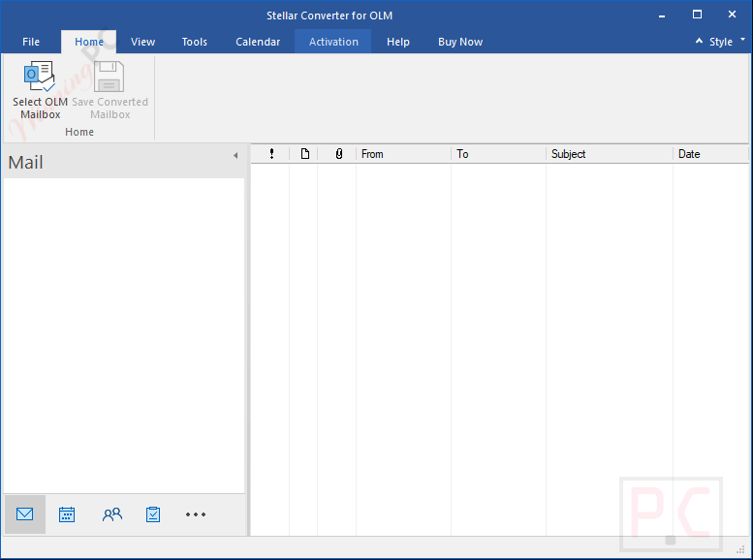This screenshot has width=753, height=560.
Task: Sort by item type page column icon
Action: (304, 154)
